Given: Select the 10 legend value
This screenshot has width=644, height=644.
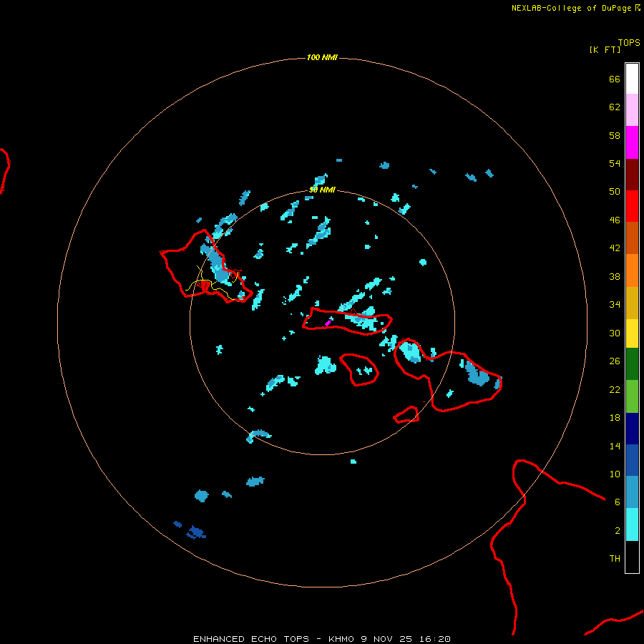Looking at the screenshot, I should coord(615,474).
